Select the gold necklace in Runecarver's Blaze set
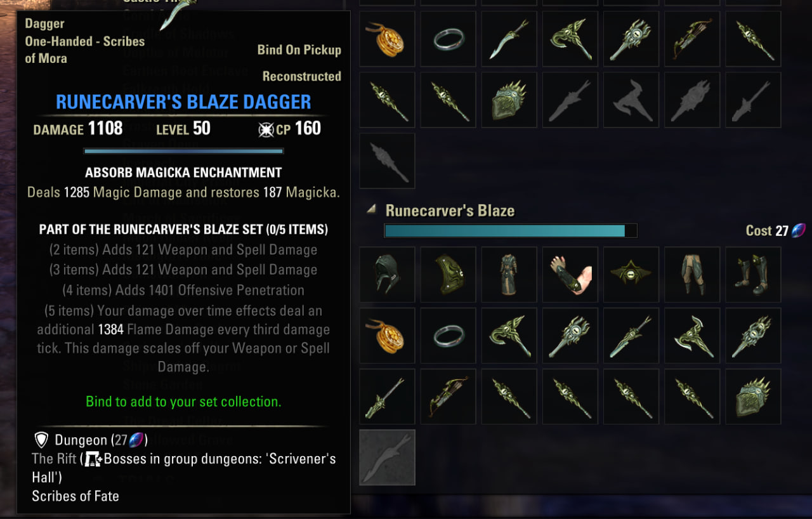The width and height of the screenshot is (812, 519). click(x=387, y=335)
